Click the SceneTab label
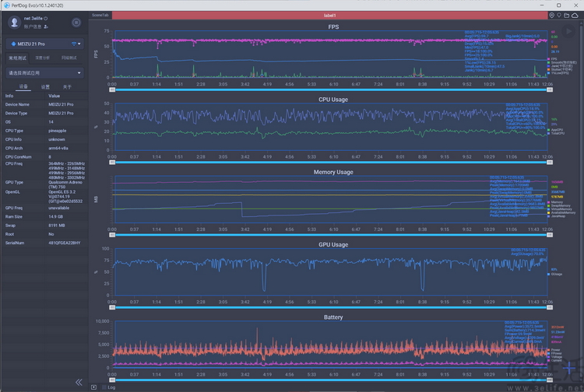Image resolution: width=584 pixels, height=392 pixels. point(100,16)
